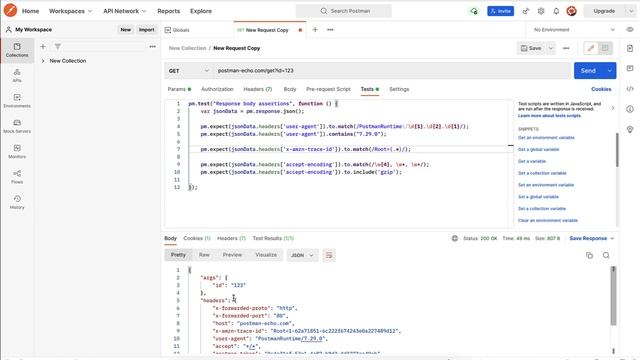This screenshot has width=640, height=360.
Task: Open tab options ellipsis menu
Action: [x=330, y=30]
